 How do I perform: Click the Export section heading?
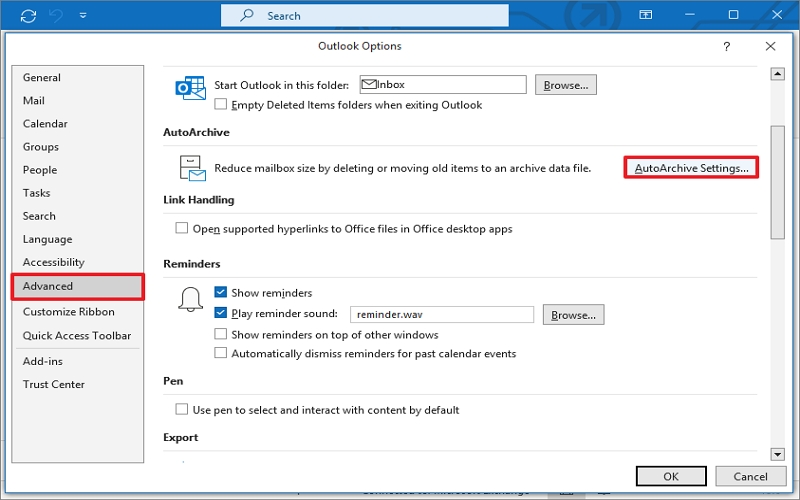(x=181, y=437)
